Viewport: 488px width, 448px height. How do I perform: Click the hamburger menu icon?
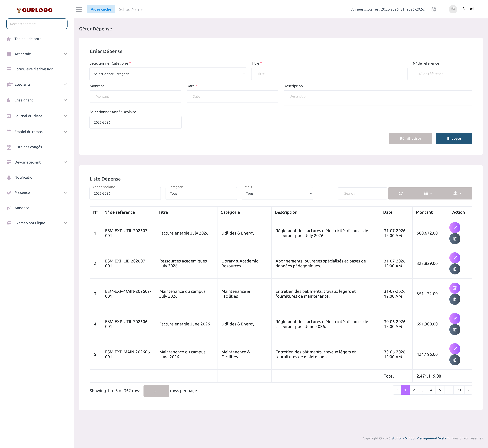tap(79, 9)
